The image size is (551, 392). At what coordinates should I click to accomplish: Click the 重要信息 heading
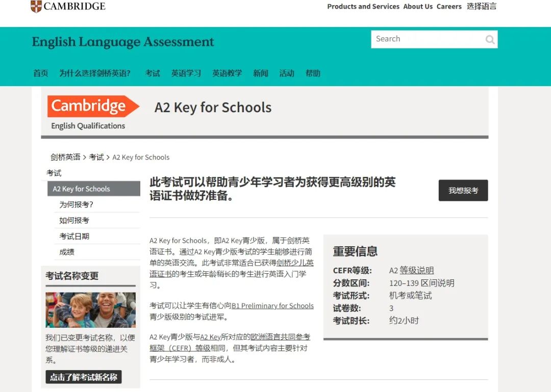point(355,251)
